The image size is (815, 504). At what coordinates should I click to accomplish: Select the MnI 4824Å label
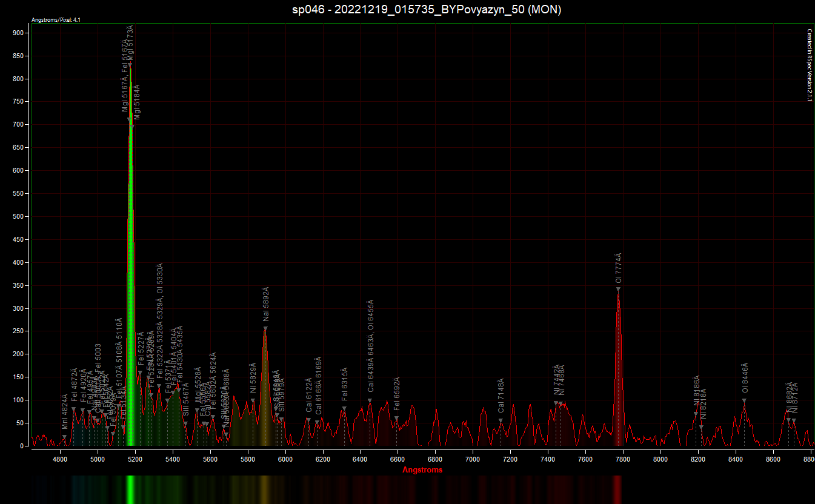point(65,412)
